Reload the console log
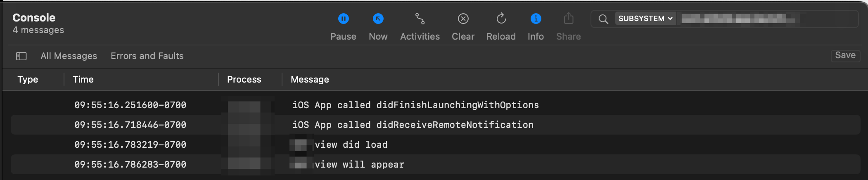The image size is (868, 180). pos(501,19)
